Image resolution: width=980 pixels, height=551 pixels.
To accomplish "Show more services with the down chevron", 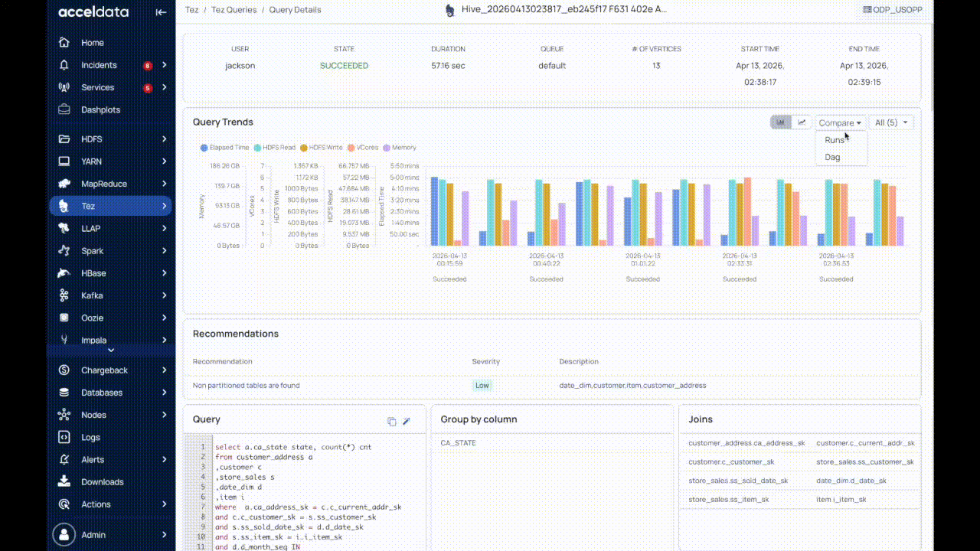I will tap(111, 350).
